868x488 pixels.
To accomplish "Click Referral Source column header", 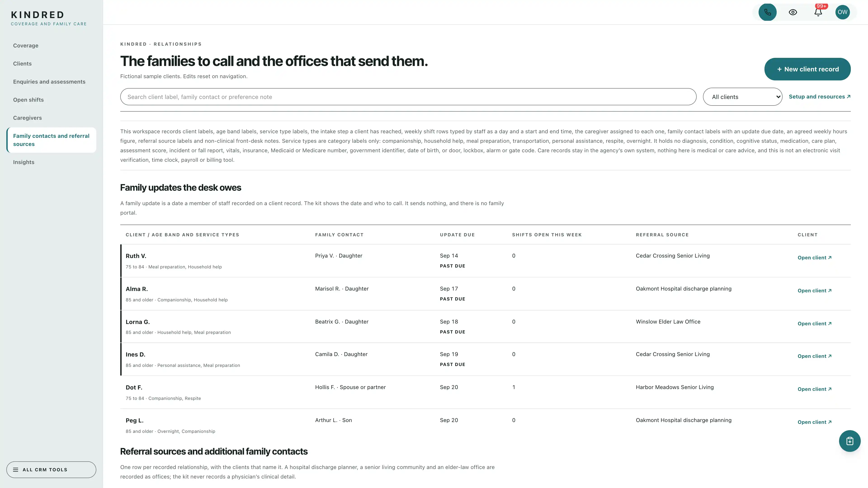I will pos(662,235).
